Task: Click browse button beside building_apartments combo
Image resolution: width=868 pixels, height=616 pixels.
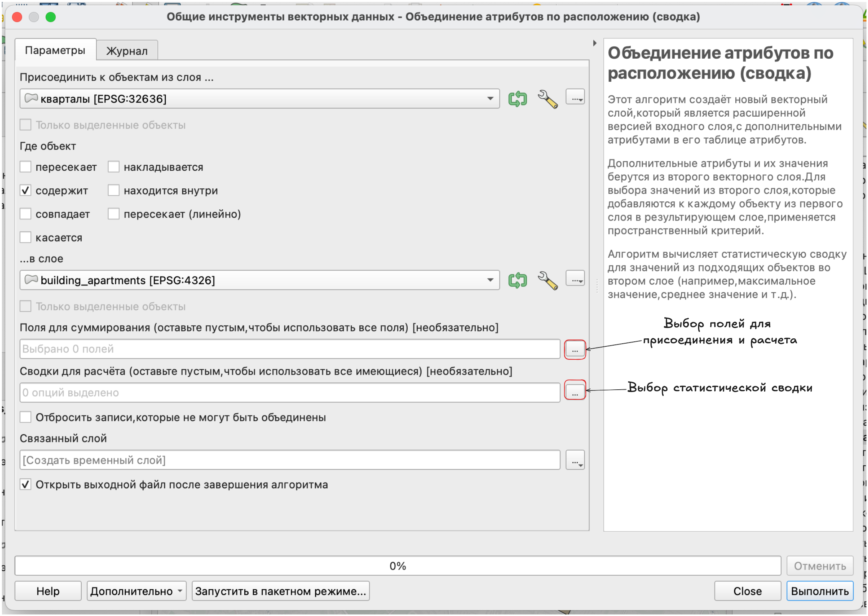Action: click(x=575, y=280)
